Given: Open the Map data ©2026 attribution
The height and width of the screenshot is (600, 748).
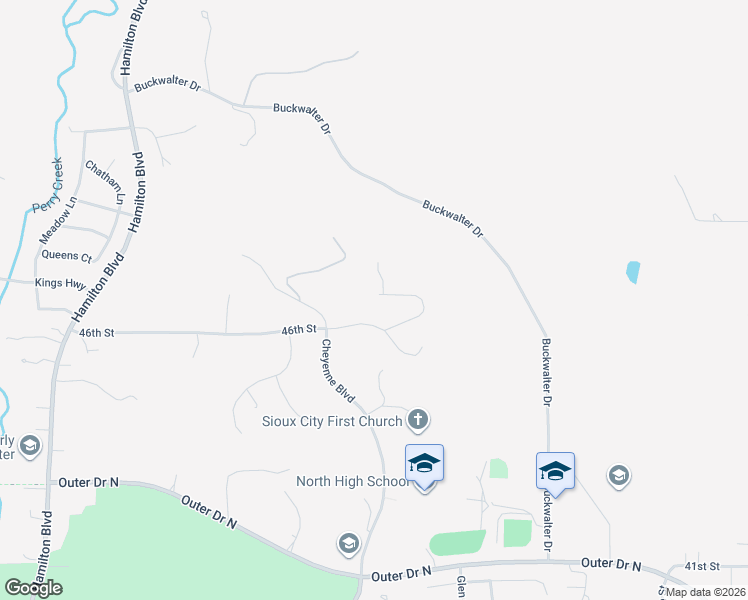Looking at the screenshot, I should click(x=706, y=592).
